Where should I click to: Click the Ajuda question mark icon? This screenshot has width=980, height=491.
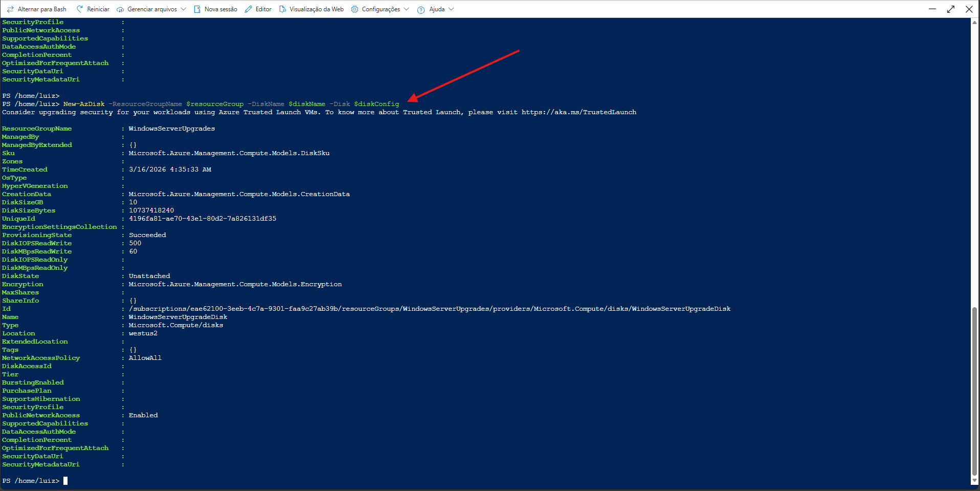(x=421, y=10)
